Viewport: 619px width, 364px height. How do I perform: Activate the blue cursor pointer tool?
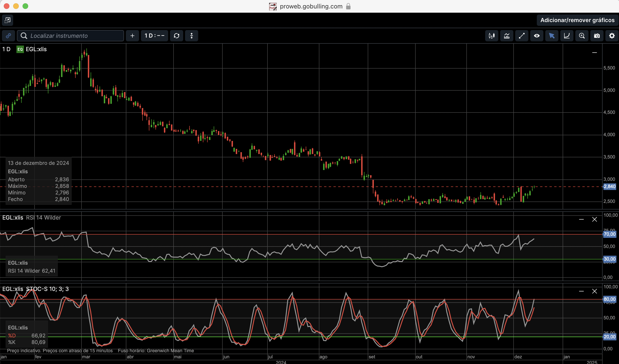(552, 36)
